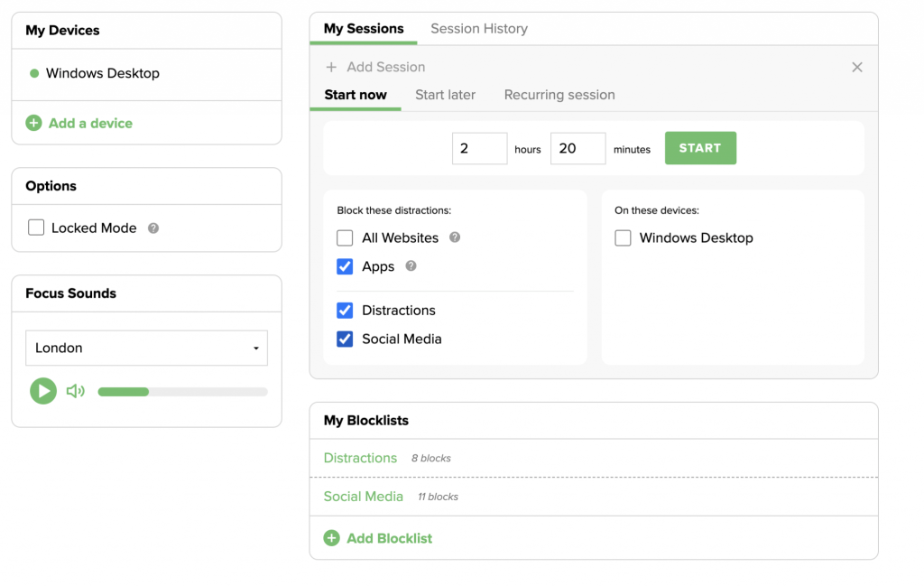Click the START button
Viewport: 924px width, 586px height.
[x=700, y=148]
